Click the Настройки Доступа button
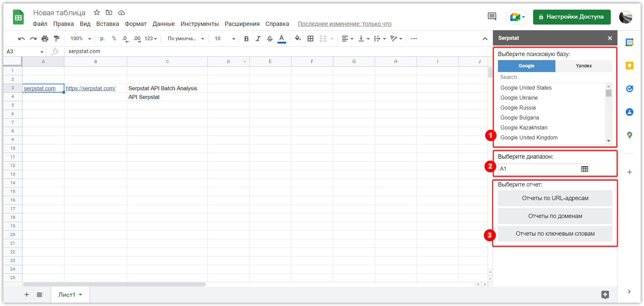This screenshot has height=306, width=644. [572, 17]
